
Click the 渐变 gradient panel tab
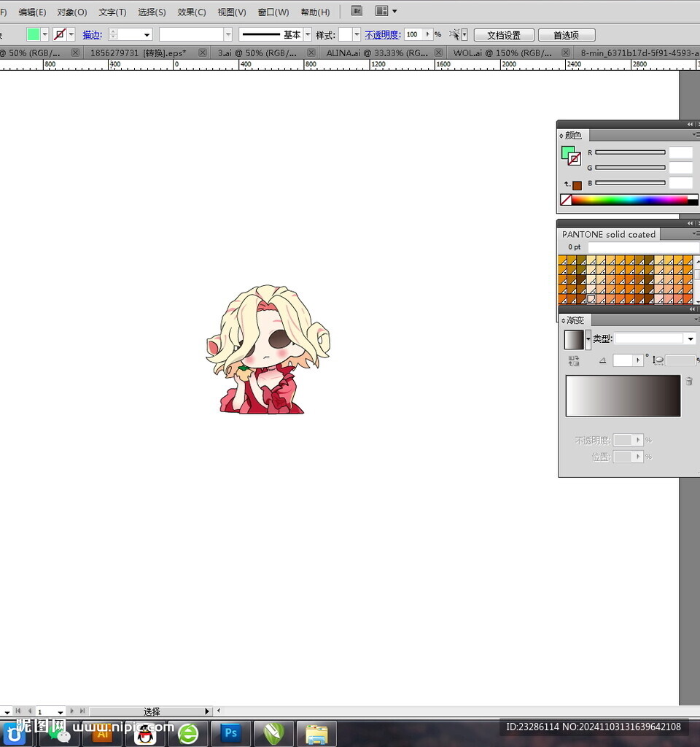575,320
